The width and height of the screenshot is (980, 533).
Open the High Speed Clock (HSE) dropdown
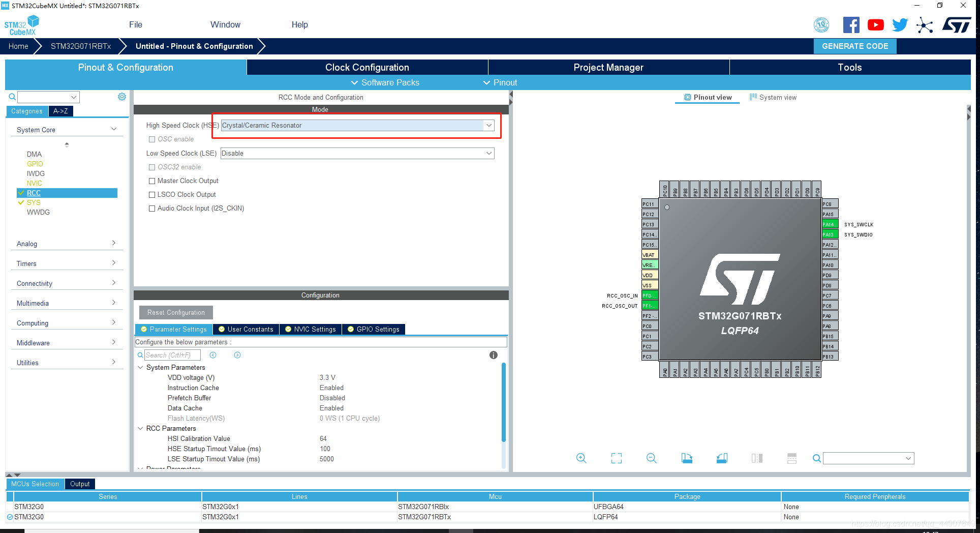coord(357,125)
